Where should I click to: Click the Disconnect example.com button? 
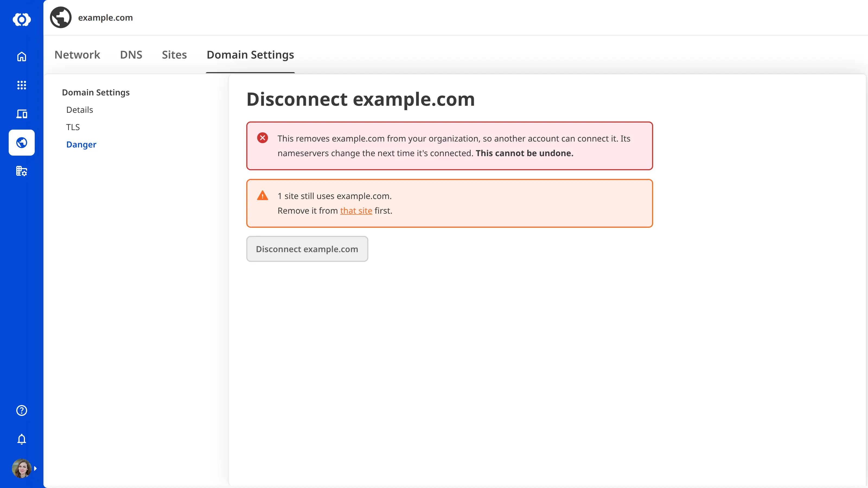(x=307, y=249)
